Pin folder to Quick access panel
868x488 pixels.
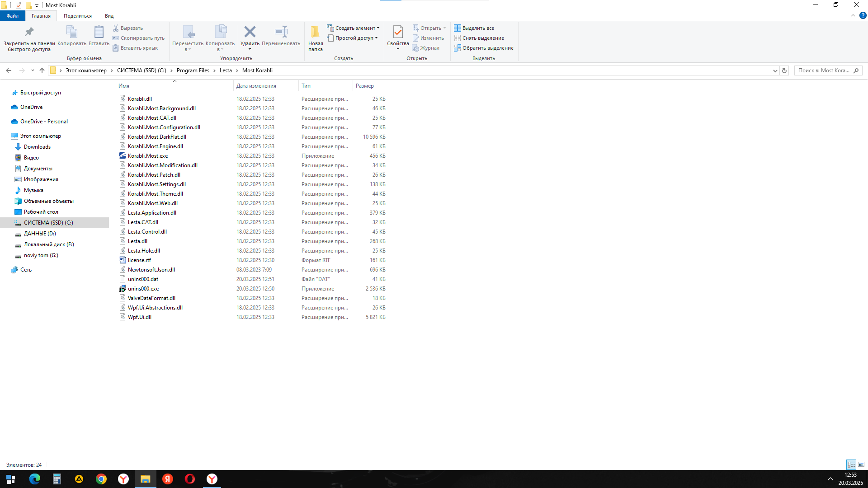tap(29, 38)
